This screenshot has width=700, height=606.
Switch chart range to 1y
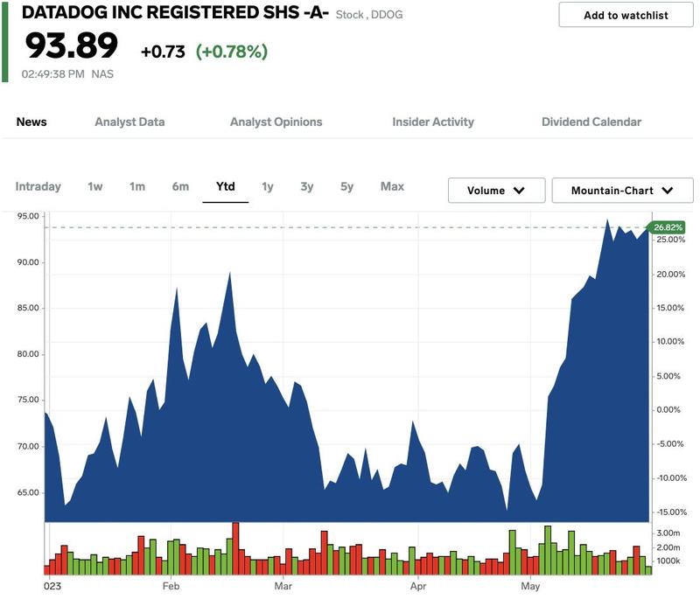(x=268, y=186)
